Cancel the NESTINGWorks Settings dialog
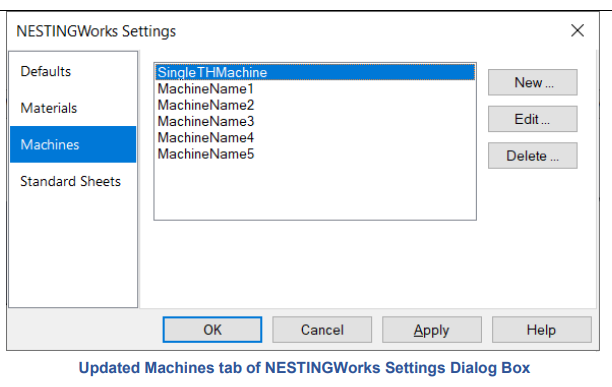Image resolution: width=612 pixels, height=387 pixels. pyautogui.click(x=322, y=330)
